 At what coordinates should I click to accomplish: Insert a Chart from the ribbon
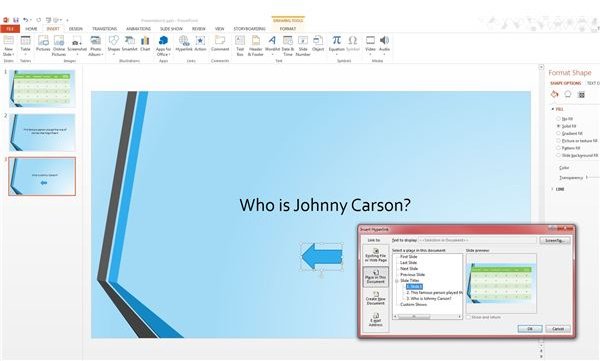(x=145, y=43)
